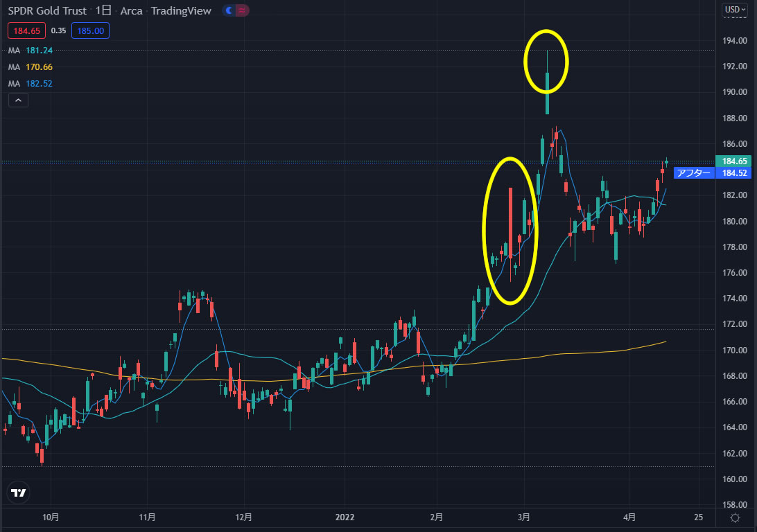Click the moon post-market session icon
The width and height of the screenshot is (757, 532).
228,11
